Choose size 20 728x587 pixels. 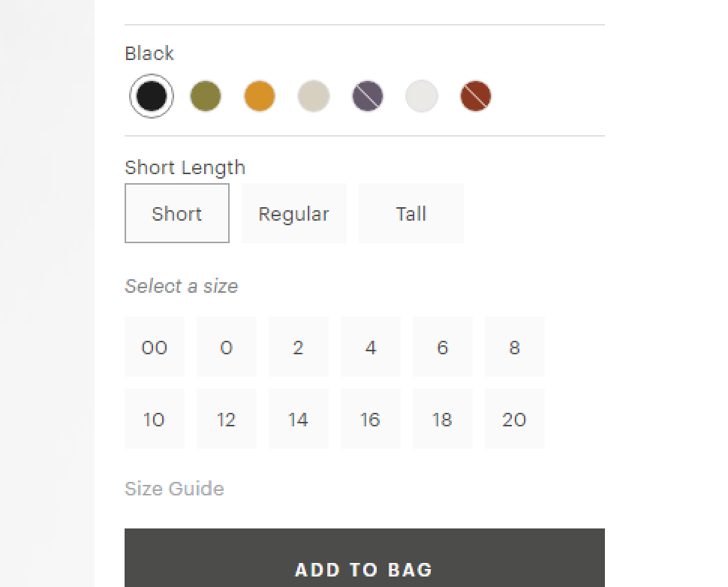(x=515, y=419)
